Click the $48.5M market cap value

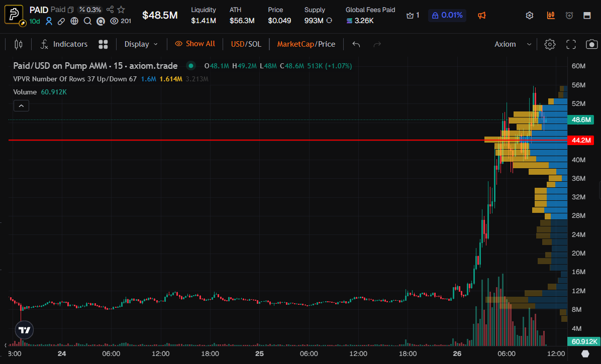[160, 15]
